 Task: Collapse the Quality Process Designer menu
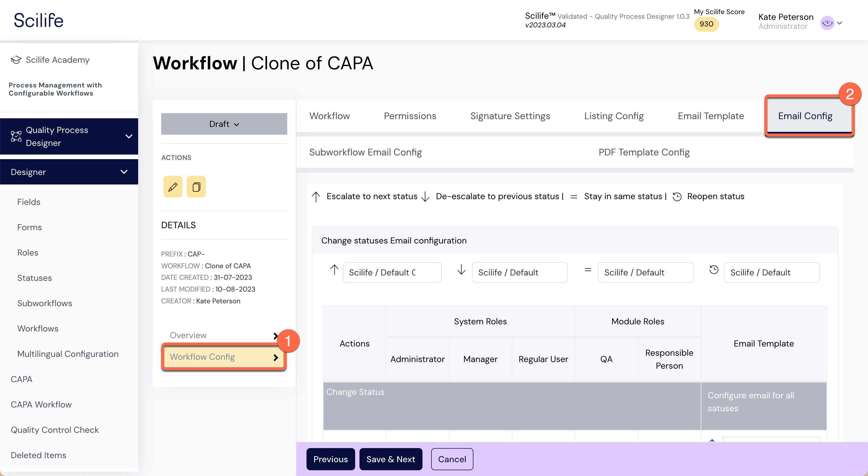coord(128,136)
